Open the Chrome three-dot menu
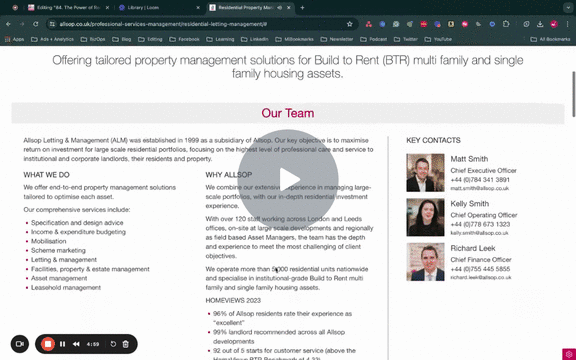576x360 pixels. tap(568, 24)
